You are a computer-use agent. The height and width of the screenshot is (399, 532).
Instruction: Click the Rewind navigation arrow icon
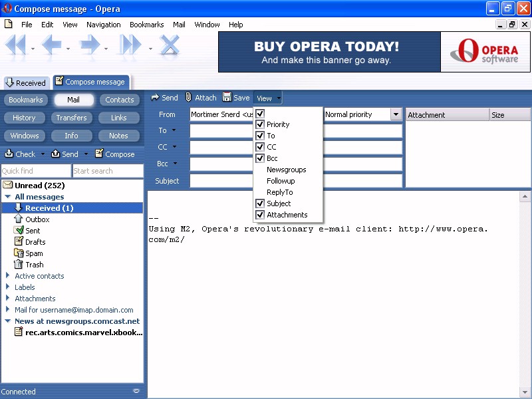pyautogui.click(x=15, y=46)
